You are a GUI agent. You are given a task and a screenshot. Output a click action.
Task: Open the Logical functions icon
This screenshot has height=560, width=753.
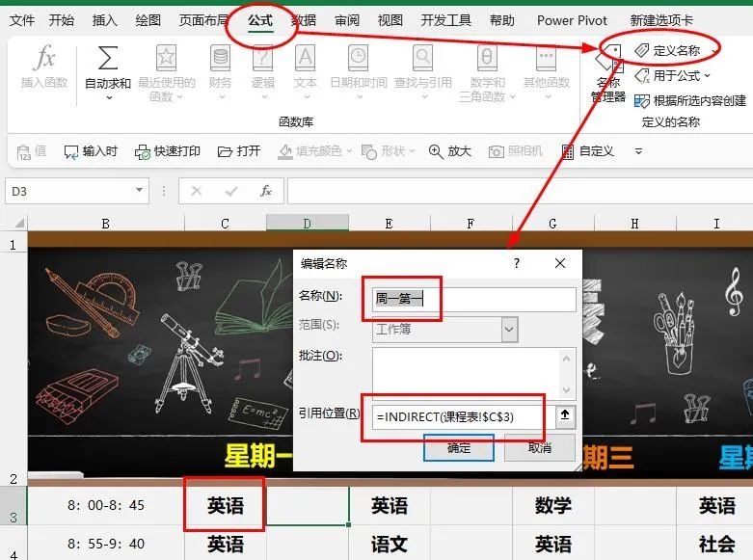click(262, 58)
